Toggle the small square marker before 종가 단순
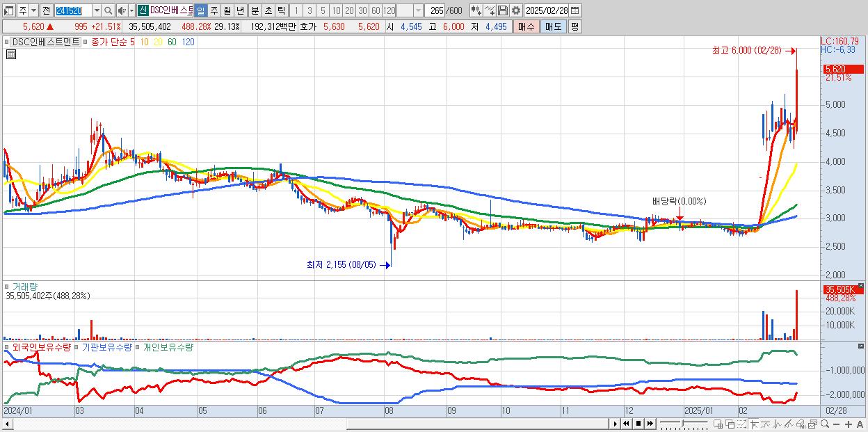This screenshot has width=868, height=432. pos(86,42)
